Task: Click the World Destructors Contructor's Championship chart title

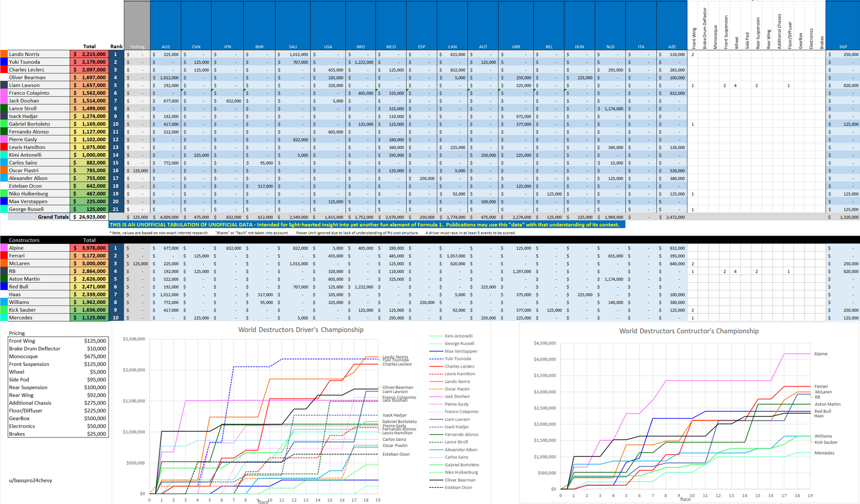Action: point(689,331)
